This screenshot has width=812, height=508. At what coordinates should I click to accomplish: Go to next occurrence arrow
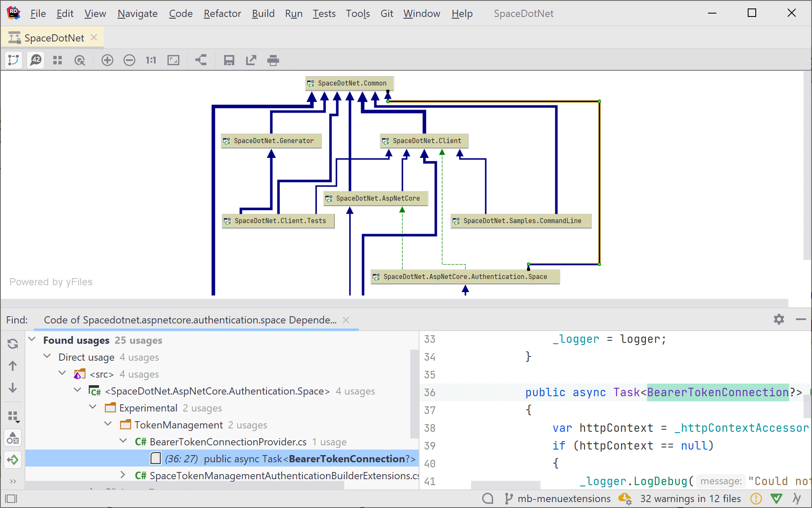13,388
